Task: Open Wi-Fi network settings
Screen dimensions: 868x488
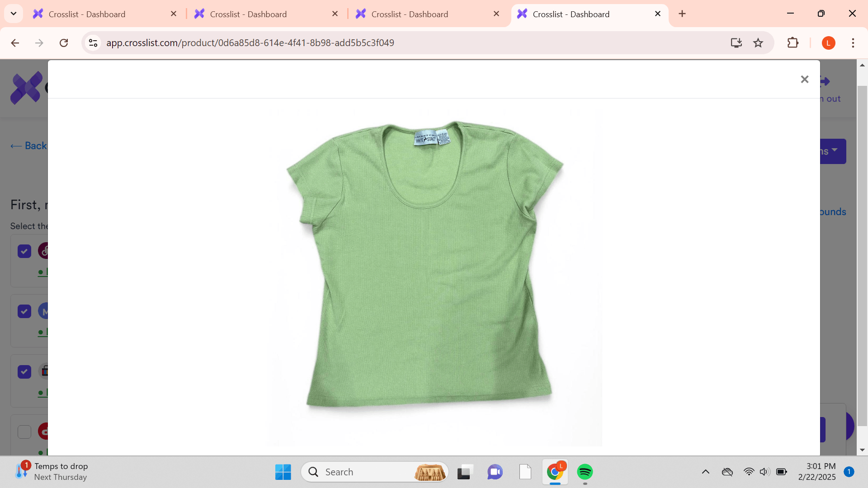Action: coord(749,472)
